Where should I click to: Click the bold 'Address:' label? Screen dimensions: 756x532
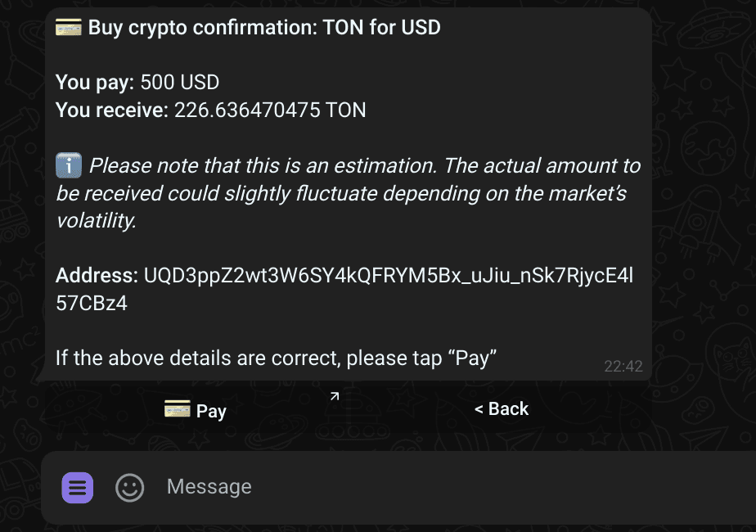[97, 275]
